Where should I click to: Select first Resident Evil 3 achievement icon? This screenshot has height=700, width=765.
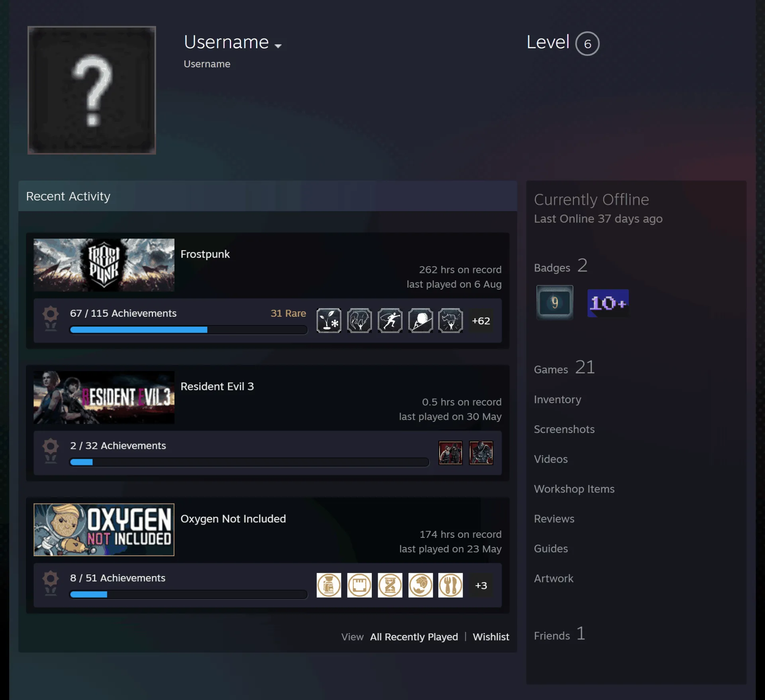[451, 453]
